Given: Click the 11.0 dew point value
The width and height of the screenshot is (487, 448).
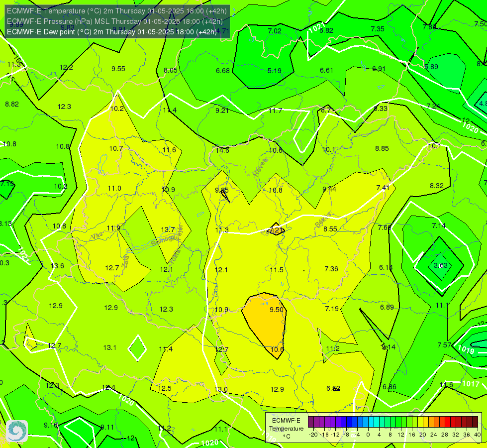Looking at the screenshot, I should click(x=114, y=188).
